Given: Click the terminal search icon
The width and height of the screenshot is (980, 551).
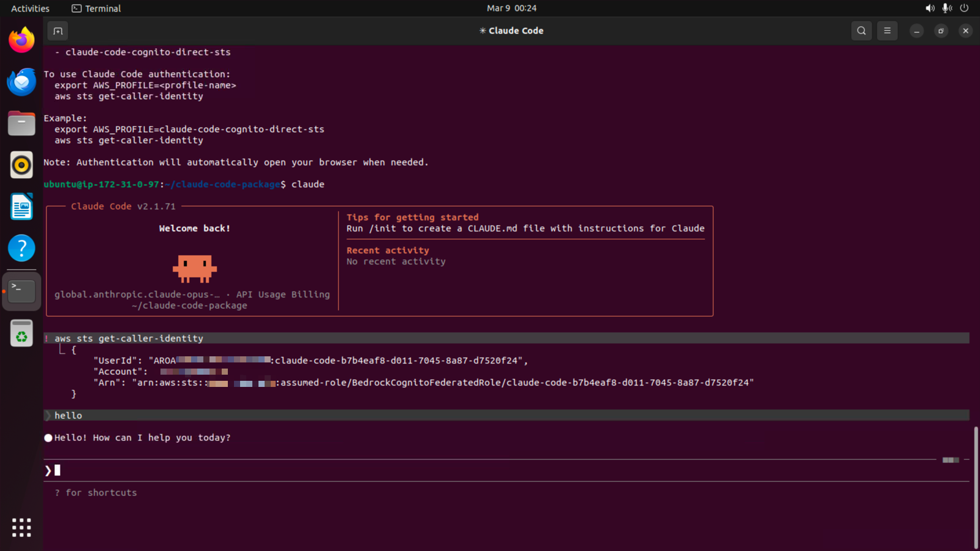Looking at the screenshot, I should [861, 31].
